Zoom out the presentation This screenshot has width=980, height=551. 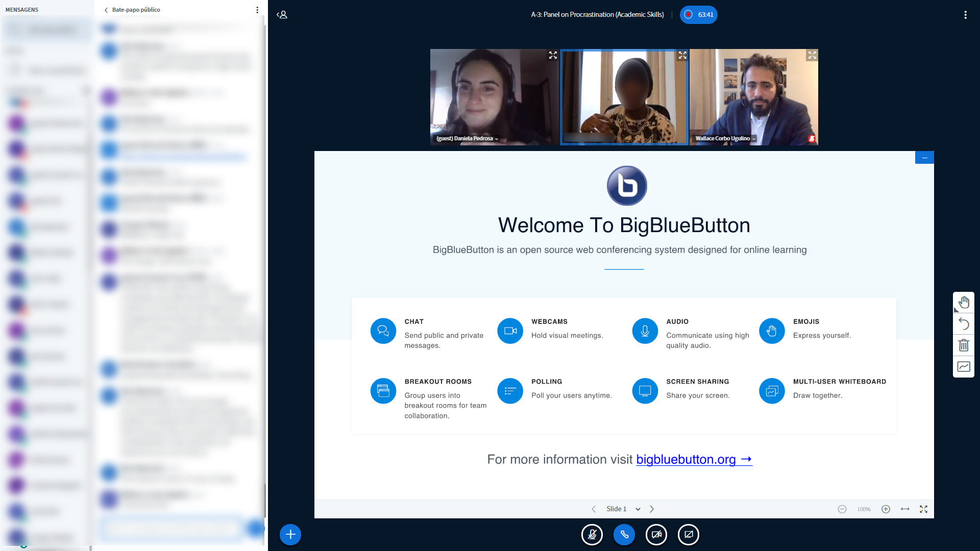coord(842,509)
